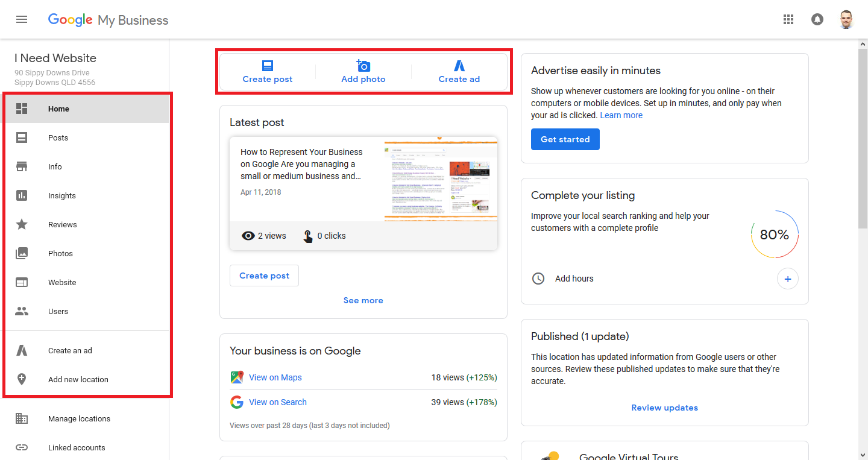Image resolution: width=868 pixels, height=460 pixels.
Task: Click the Create ad icon at top
Action: point(459,66)
